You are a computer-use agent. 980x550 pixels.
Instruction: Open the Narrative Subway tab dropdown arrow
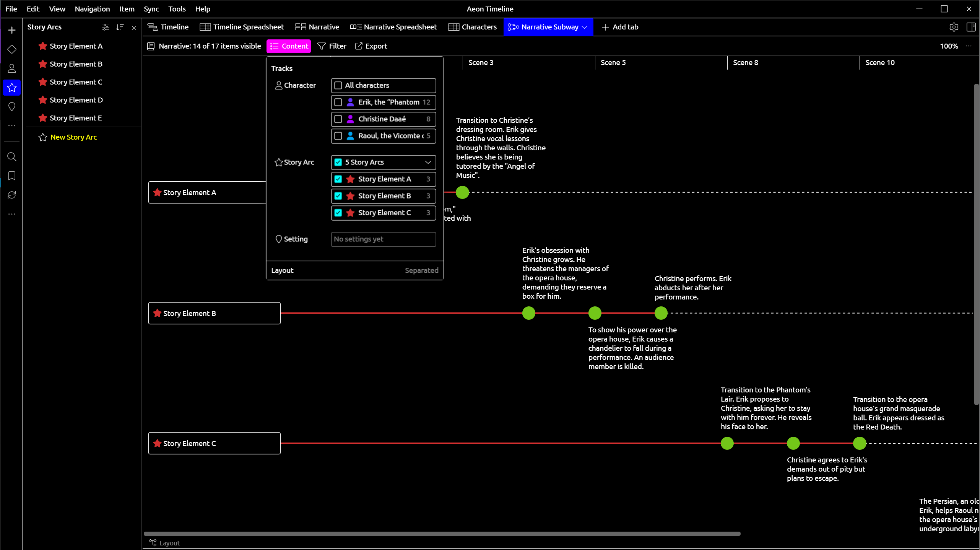(x=585, y=27)
